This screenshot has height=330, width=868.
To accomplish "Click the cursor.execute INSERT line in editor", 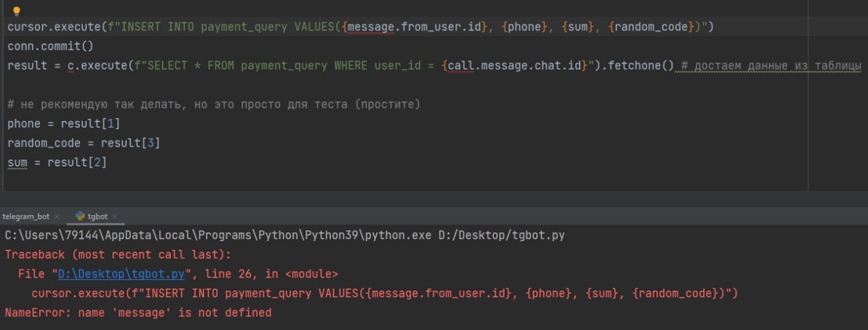I will [361, 27].
